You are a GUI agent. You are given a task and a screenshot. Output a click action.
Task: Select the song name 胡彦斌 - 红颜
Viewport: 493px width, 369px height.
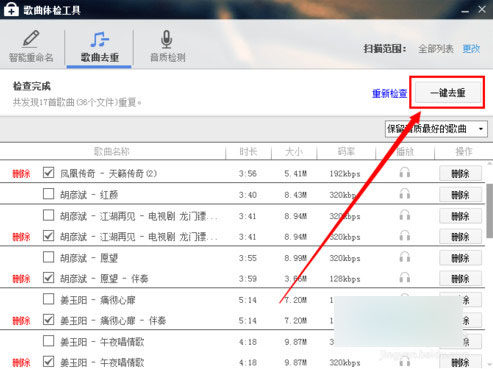click(x=89, y=195)
